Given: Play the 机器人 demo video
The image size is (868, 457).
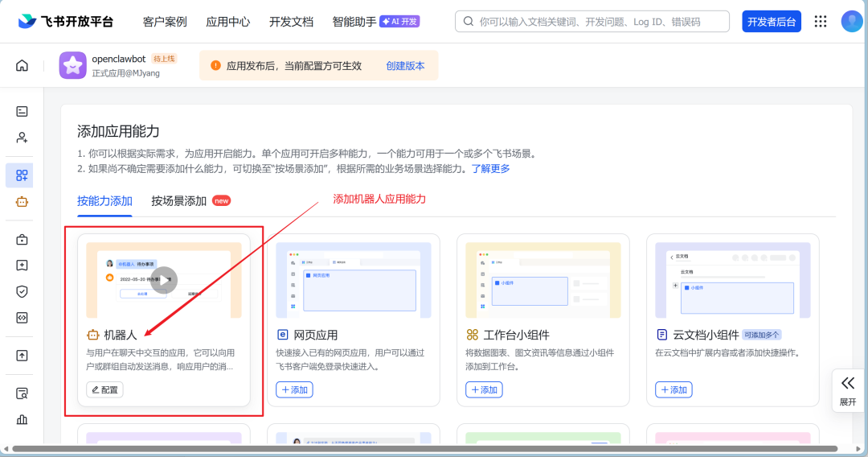Looking at the screenshot, I should [x=164, y=280].
